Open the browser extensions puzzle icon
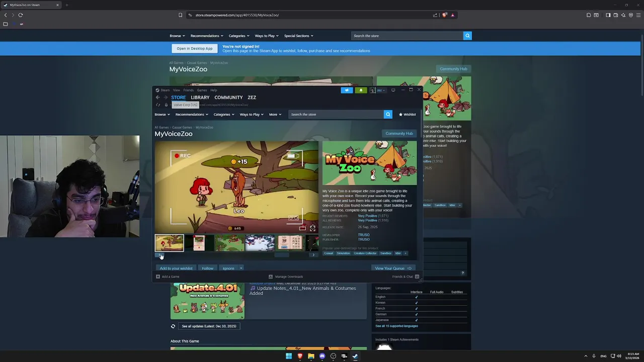Viewport: 644px width, 362px height. 589,15
